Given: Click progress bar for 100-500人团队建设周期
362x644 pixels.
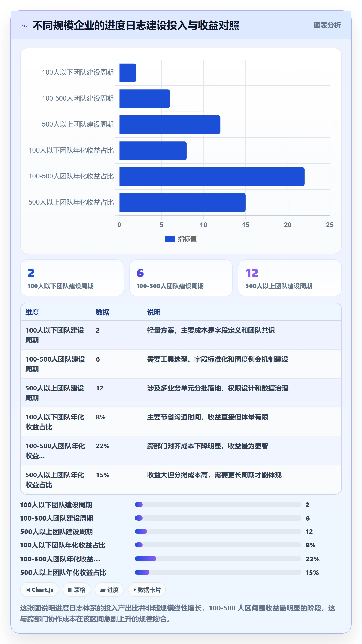Looking at the screenshot, I should (218, 518).
